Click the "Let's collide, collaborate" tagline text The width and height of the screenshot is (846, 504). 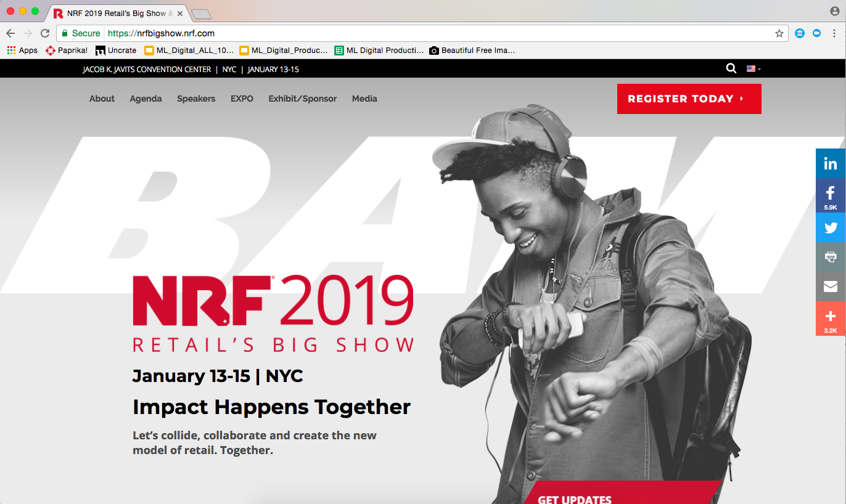[x=255, y=442]
